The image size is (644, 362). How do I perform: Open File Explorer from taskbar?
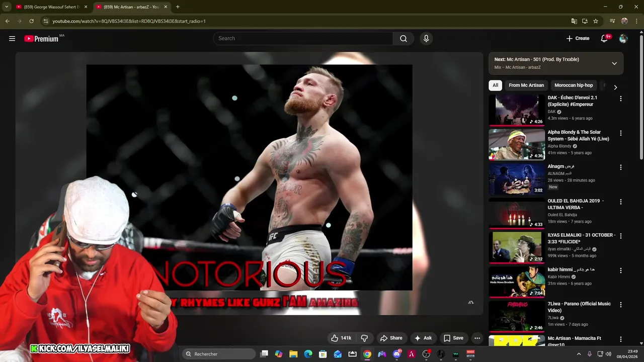click(293, 354)
